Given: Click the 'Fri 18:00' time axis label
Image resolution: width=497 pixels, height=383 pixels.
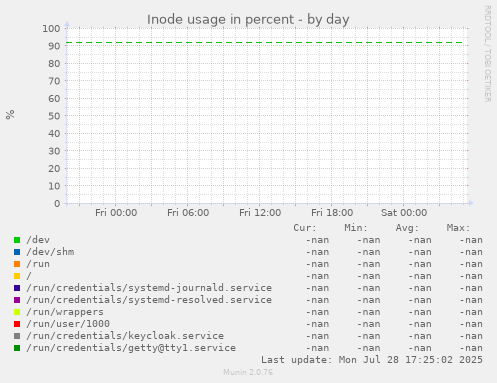Looking at the screenshot, I should coord(332,213).
